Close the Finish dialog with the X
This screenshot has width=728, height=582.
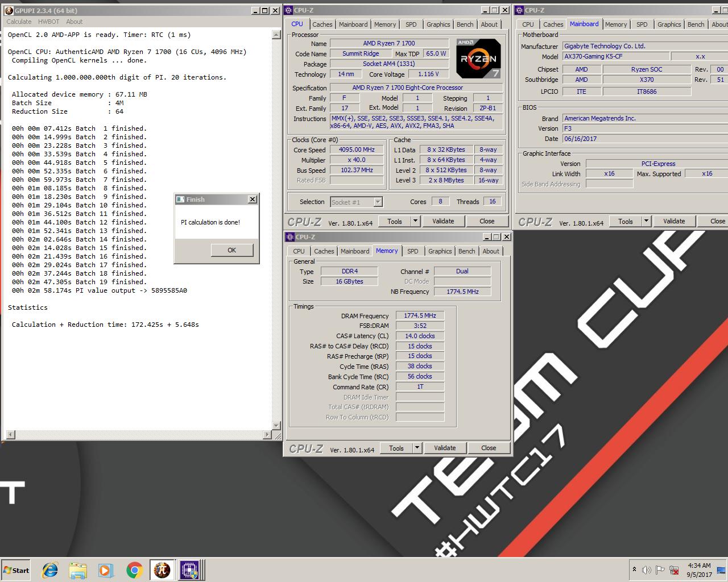pos(253,199)
